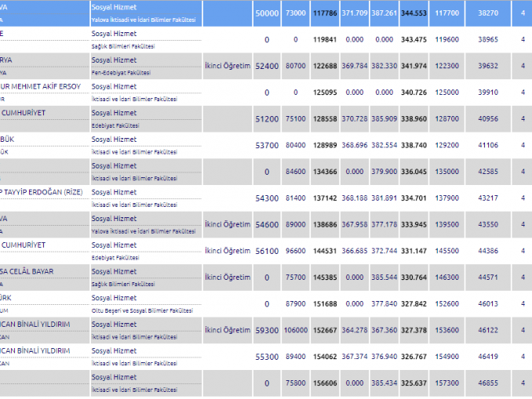This screenshot has height=399, width=532.
Task: Select the bold ranking 156606
Action: 323,383
